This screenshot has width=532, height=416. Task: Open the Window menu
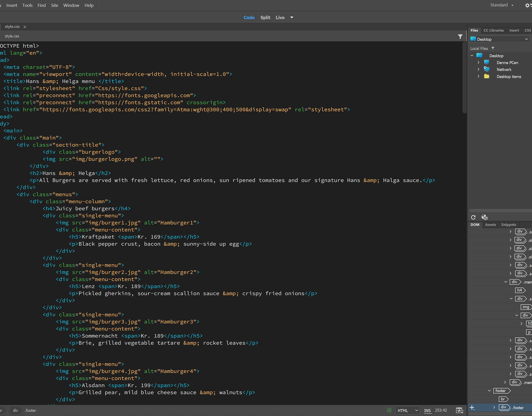point(71,5)
